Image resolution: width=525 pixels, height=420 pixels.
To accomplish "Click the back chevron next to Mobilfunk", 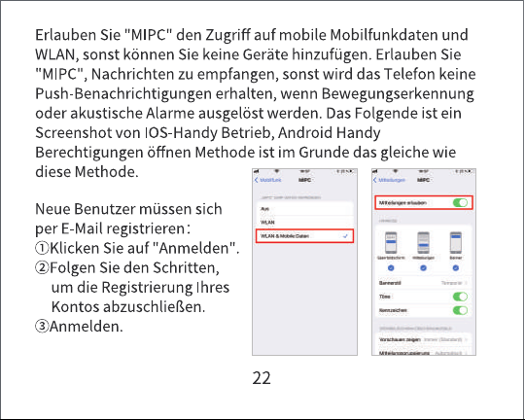I will (x=256, y=180).
